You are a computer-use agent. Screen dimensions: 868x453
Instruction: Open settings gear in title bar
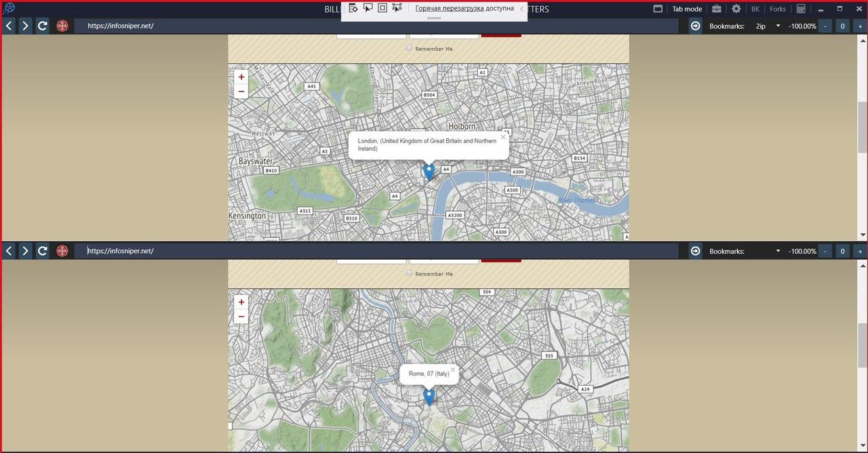pos(736,9)
